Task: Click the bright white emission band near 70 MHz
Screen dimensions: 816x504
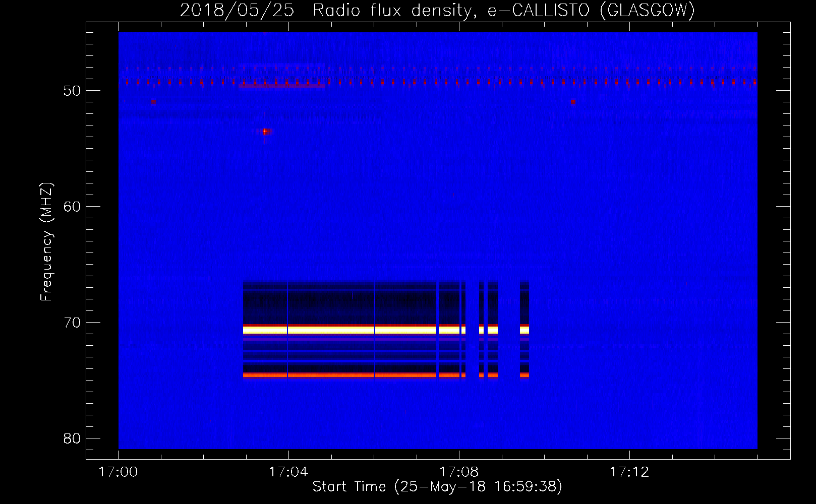Action: 386,330
